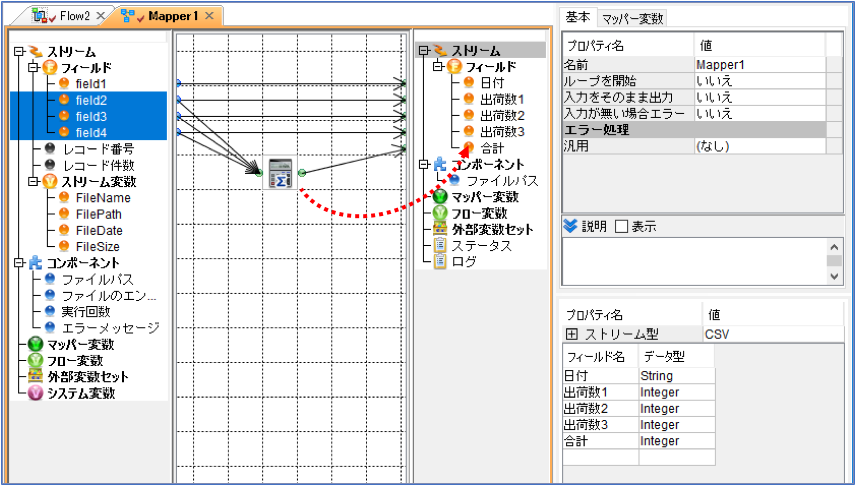Image resolution: width=856 pixels, height=487 pixels.
Task: Close the Mapper1 tab
Action: click(x=209, y=16)
